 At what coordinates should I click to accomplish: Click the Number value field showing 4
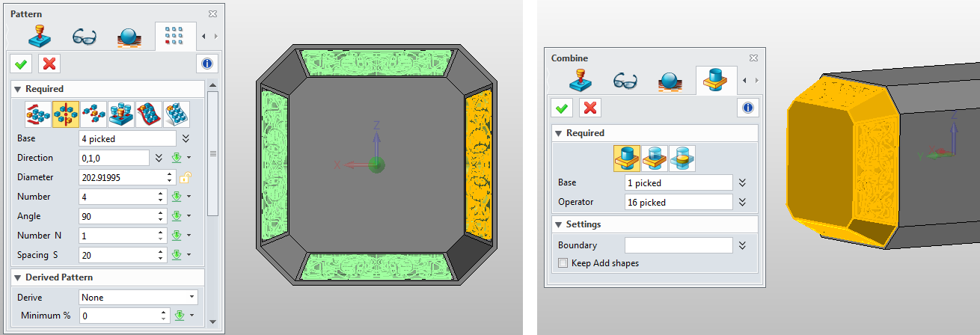click(117, 197)
